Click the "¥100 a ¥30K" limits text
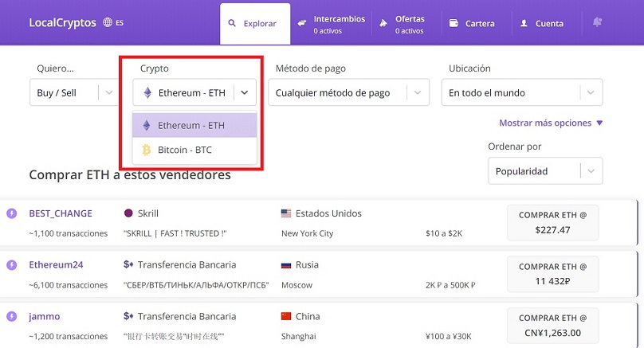Screen dimensions: 644x348 tap(449, 336)
